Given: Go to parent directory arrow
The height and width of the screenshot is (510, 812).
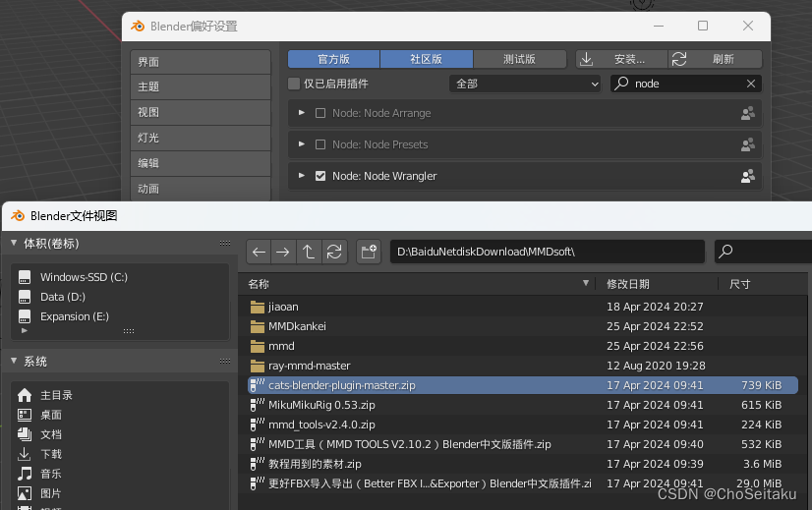Looking at the screenshot, I should click(309, 253).
